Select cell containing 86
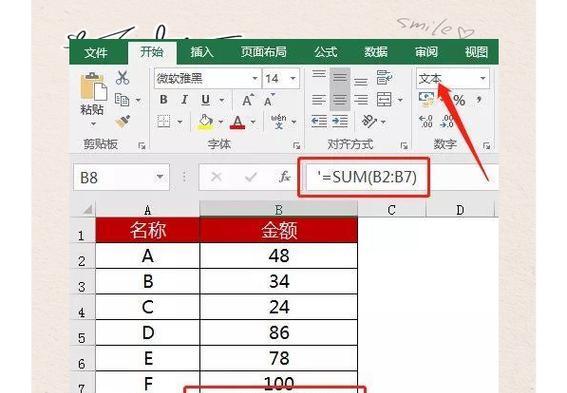This screenshot has height=393, width=567. pyautogui.click(x=278, y=332)
